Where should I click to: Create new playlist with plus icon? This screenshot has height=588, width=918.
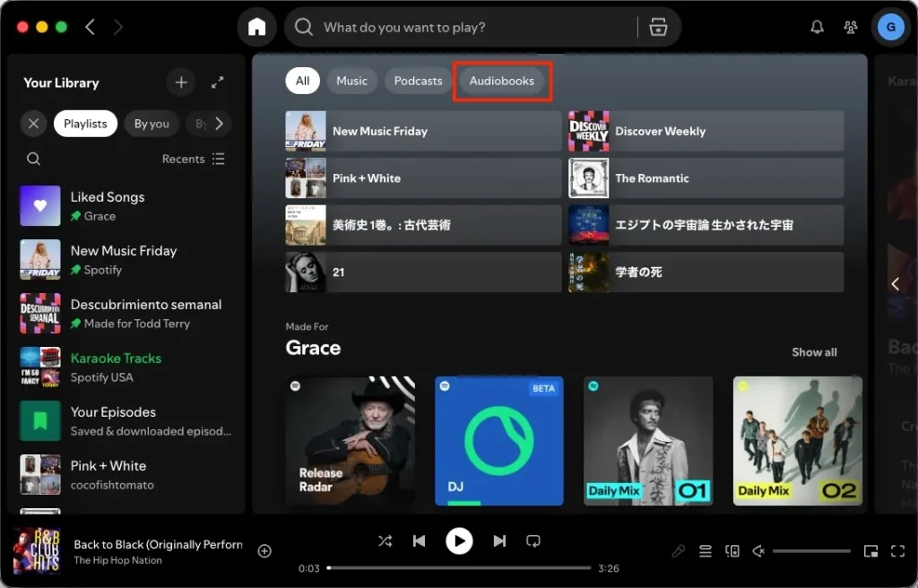click(181, 82)
